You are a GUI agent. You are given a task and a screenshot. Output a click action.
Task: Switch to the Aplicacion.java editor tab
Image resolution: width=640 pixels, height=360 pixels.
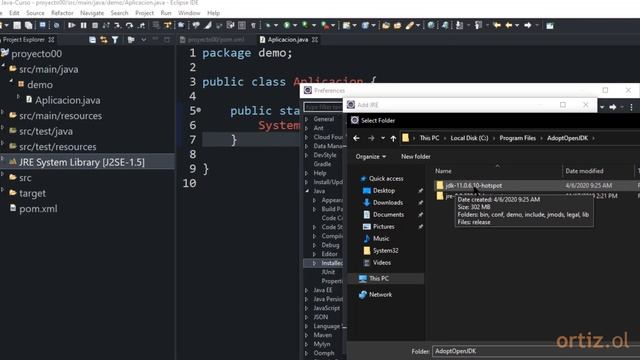tap(288, 40)
